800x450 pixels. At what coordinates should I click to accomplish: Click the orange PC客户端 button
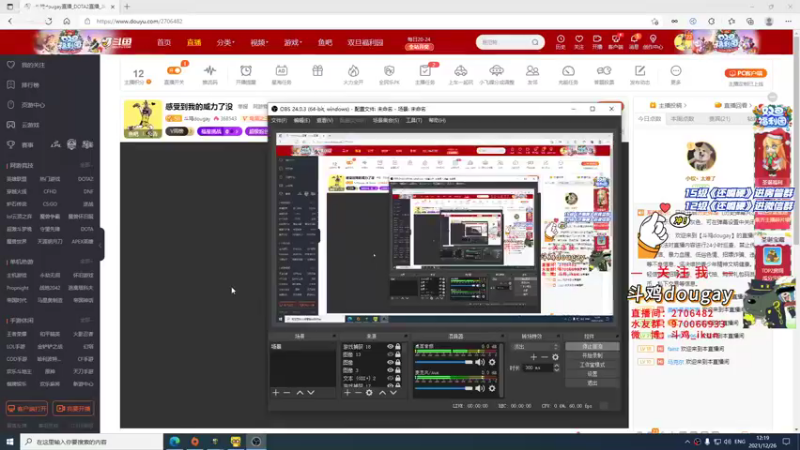pyautogui.click(x=745, y=73)
